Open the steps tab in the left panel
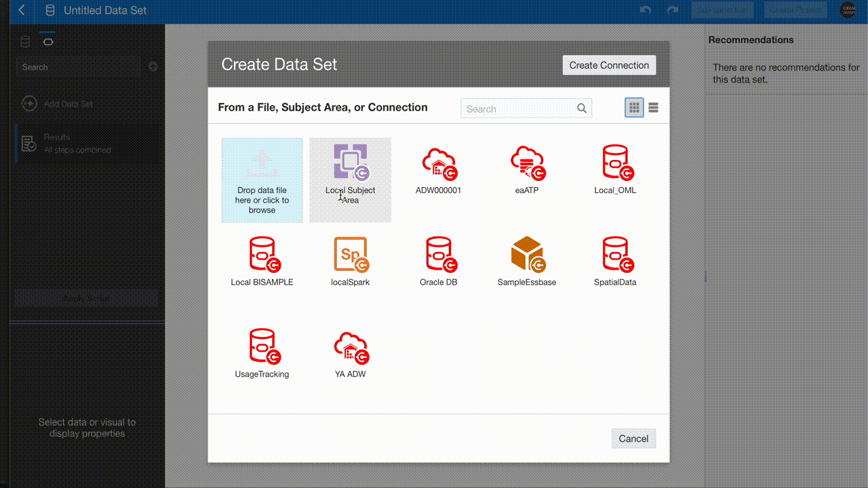868x488 pixels. (x=47, y=42)
